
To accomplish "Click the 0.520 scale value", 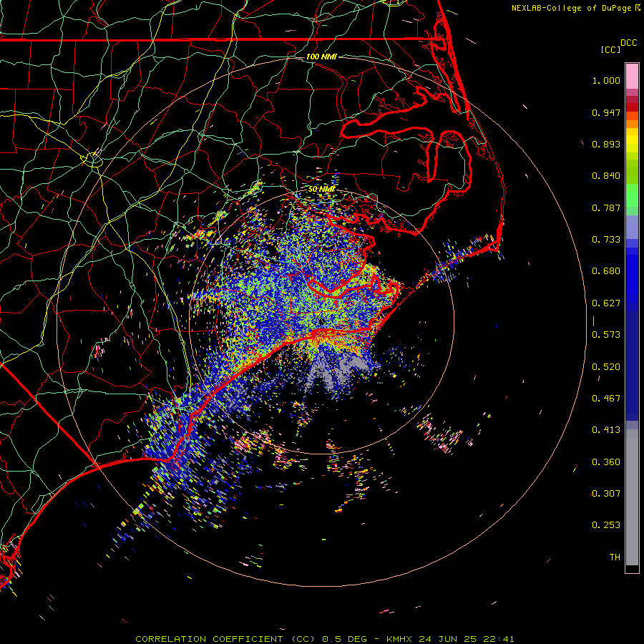I will point(606,367).
